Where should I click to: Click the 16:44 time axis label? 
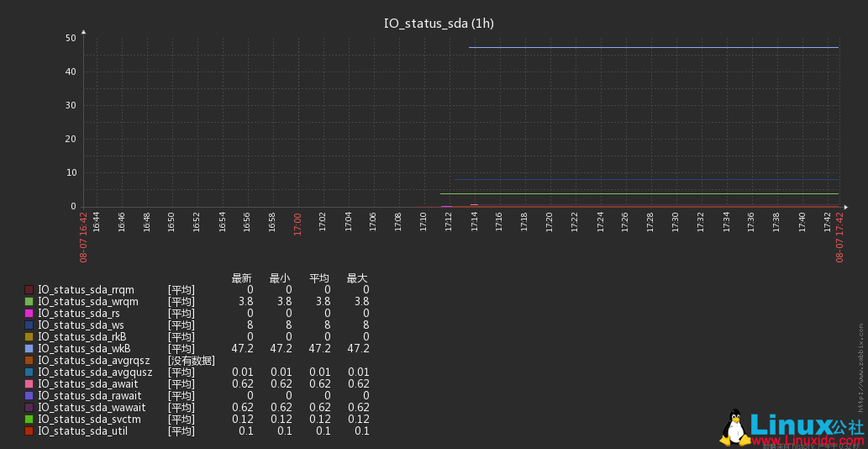click(96, 223)
